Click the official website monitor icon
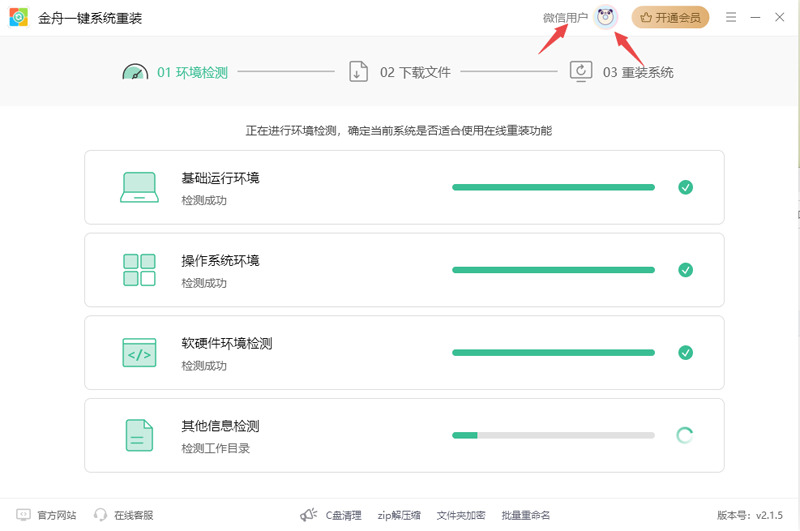 23,515
